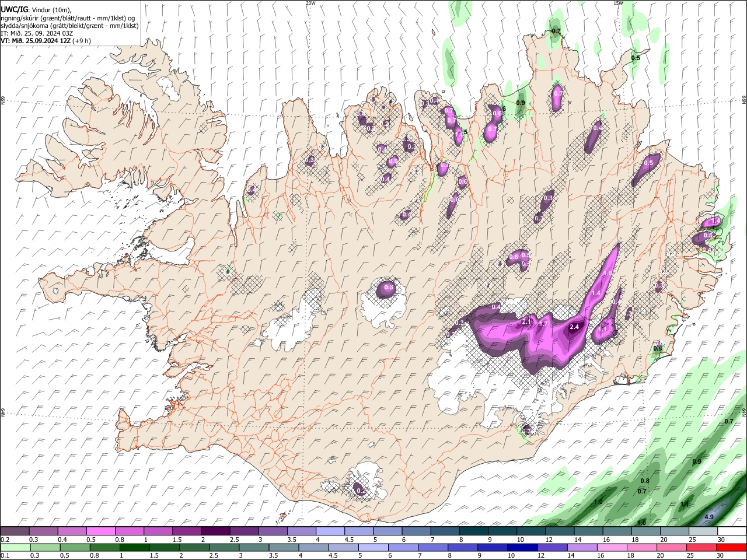The height and width of the screenshot is (560, 747).
Task: Select the '20W' longitude label
Action: point(310,3)
